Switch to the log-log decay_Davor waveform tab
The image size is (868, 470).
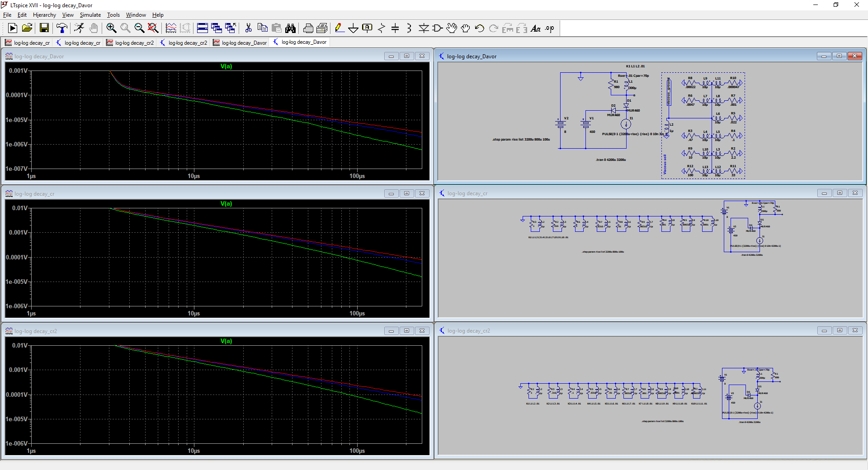240,43
